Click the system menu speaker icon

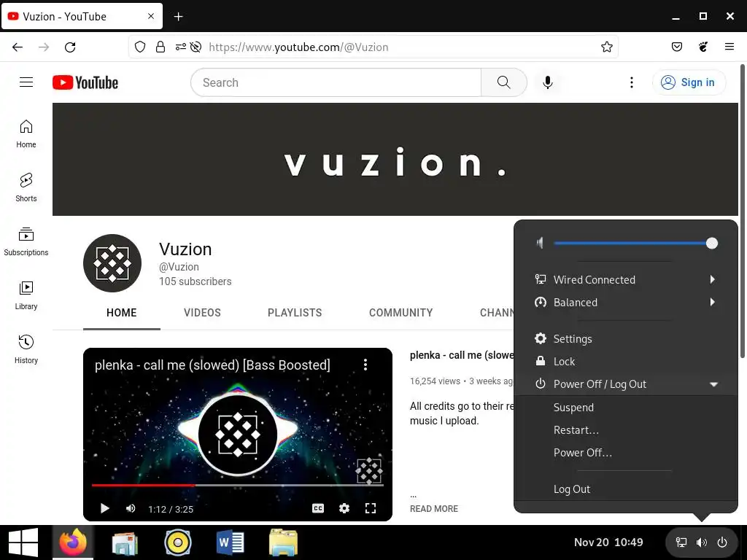(x=540, y=244)
